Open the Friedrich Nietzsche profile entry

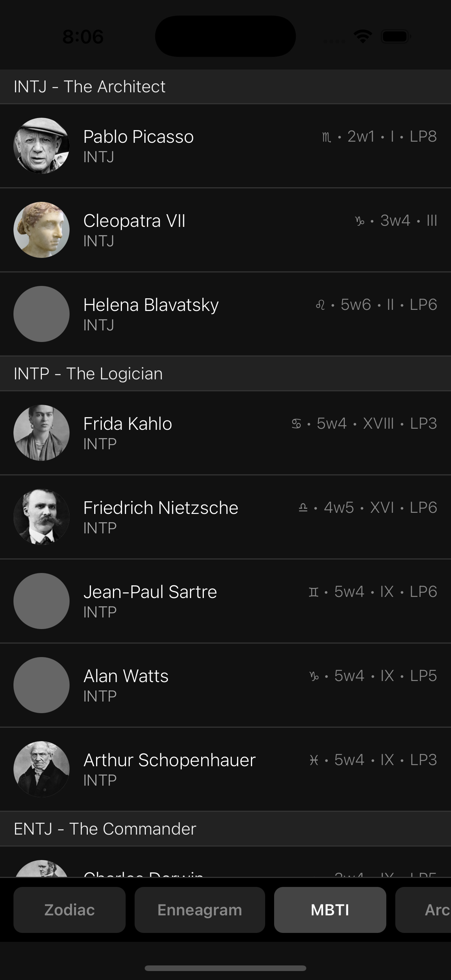pyautogui.click(x=160, y=517)
